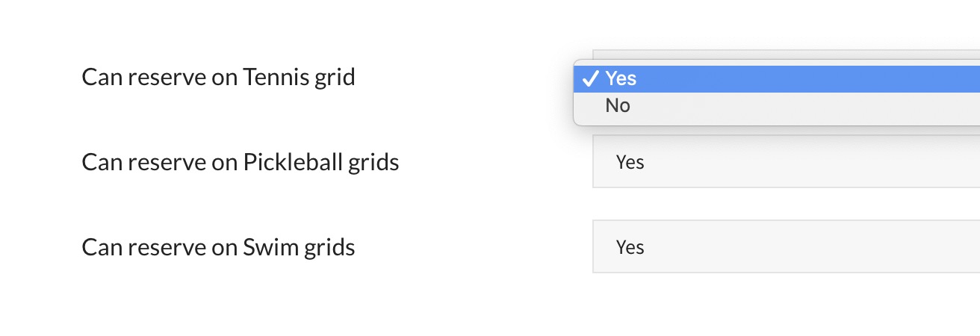Image resolution: width=980 pixels, height=336 pixels.
Task: Click the 'Can reserve on Pickleball grids' label
Action: pos(240,162)
